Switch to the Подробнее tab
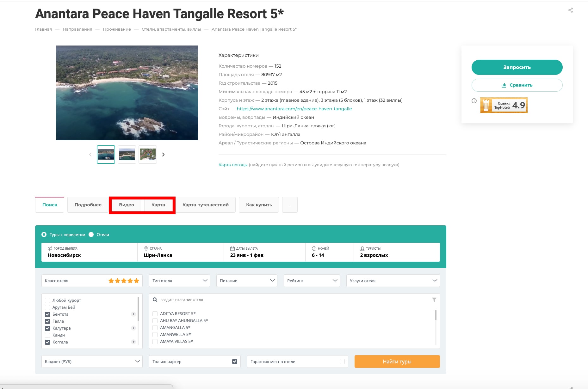588x389 pixels. tap(88, 205)
